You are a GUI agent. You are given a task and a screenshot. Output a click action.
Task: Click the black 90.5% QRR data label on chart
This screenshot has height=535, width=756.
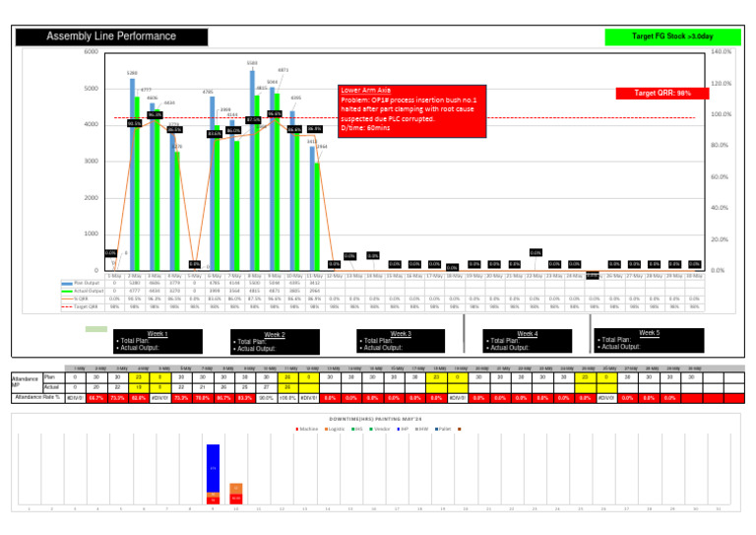click(x=135, y=123)
